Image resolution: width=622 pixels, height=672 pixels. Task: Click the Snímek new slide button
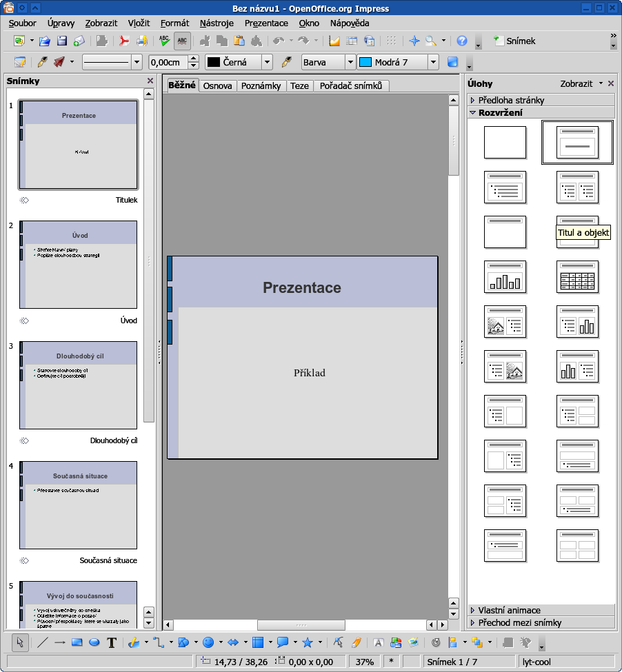514,41
